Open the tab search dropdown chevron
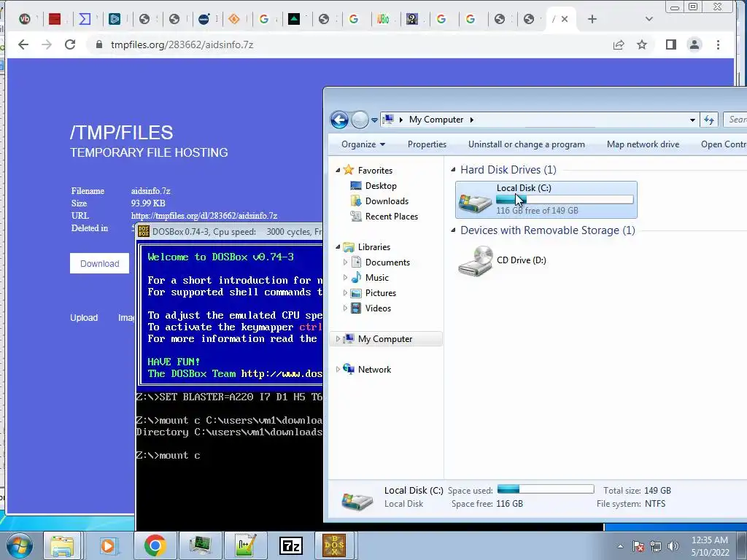The image size is (747, 560). pos(649,19)
